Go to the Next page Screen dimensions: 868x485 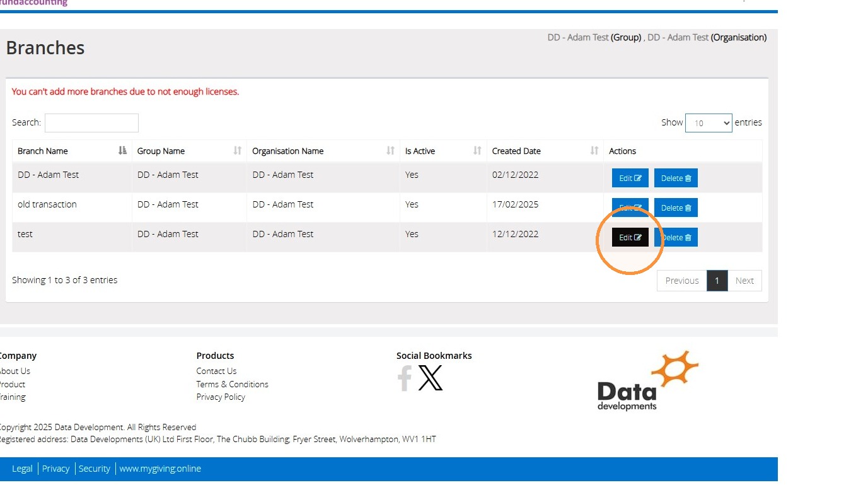coord(744,281)
